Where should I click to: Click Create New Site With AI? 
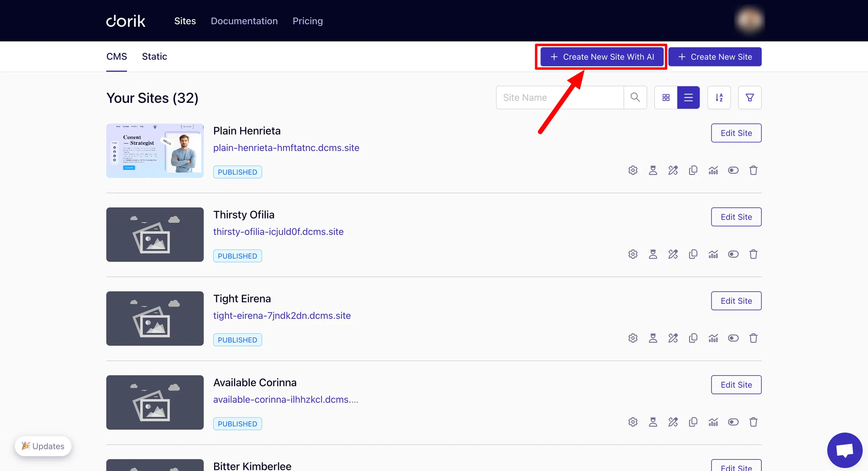[x=601, y=56]
